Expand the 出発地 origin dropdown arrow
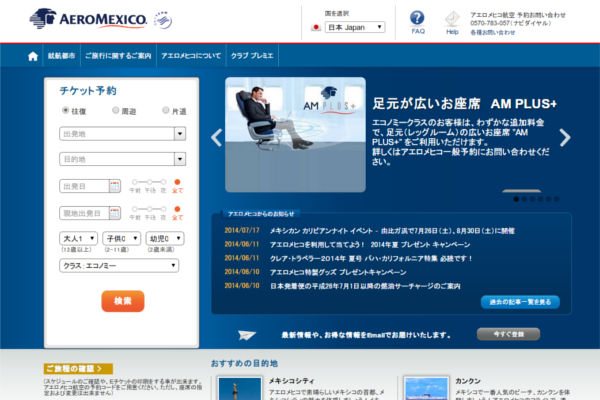 coord(180,134)
